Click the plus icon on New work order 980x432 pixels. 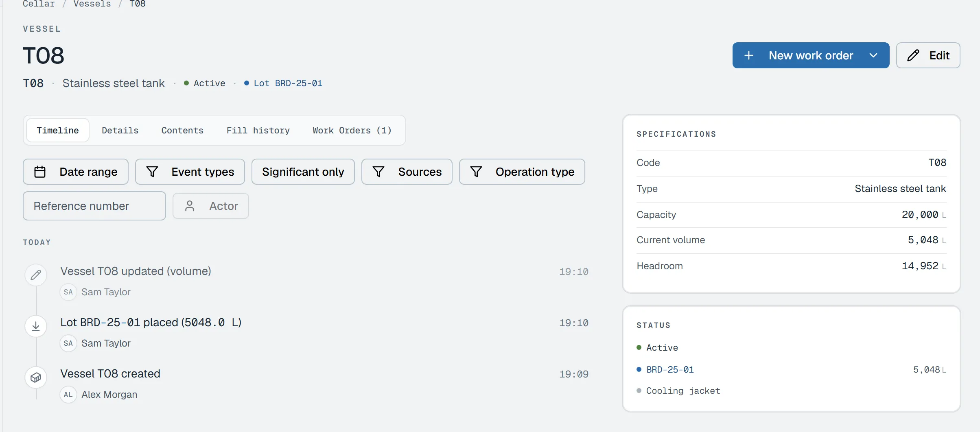(749, 55)
